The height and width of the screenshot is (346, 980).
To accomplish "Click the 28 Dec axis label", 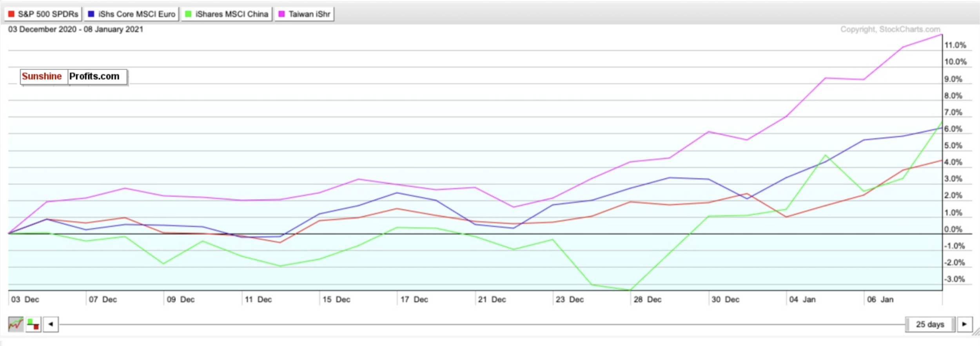I will (x=648, y=300).
